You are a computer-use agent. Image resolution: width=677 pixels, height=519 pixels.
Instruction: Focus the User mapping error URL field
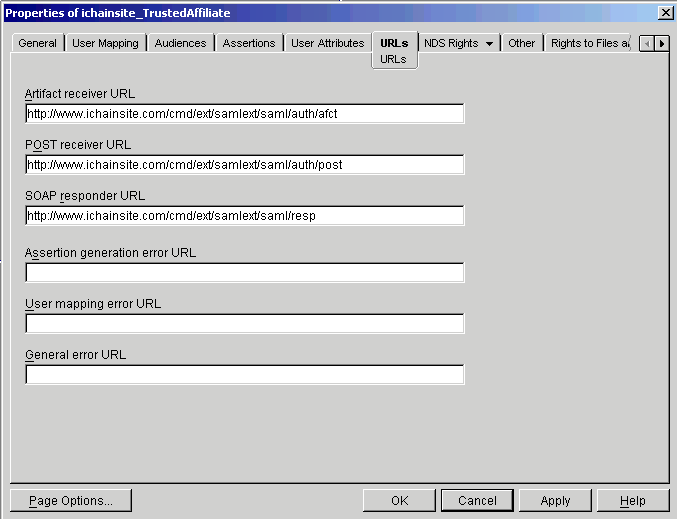point(245,323)
